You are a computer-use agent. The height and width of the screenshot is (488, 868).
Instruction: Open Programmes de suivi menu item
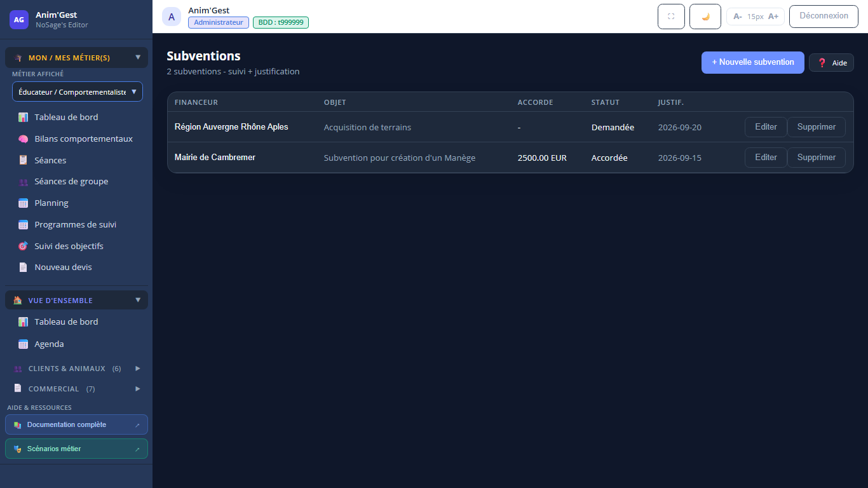click(x=76, y=224)
